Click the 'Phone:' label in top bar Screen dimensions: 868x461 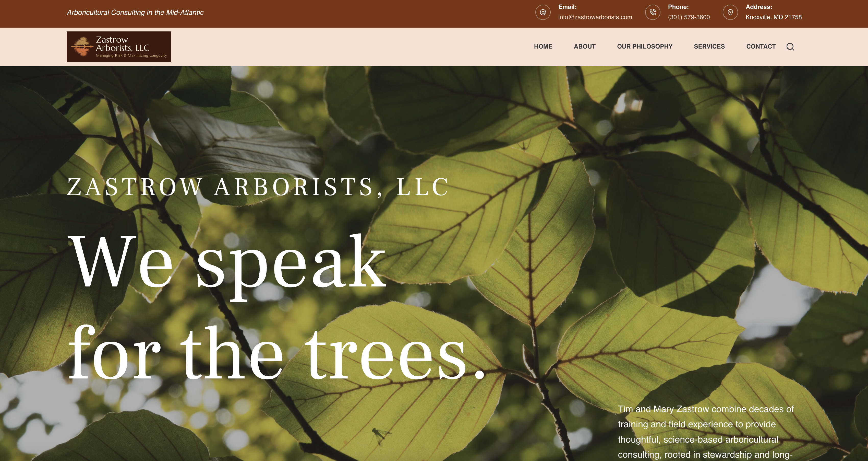click(x=678, y=7)
